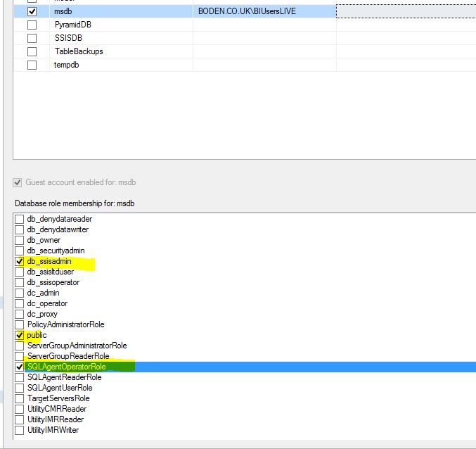The width and height of the screenshot is (476, 449).
Task: Enable the SQLAgentUserRole checkbox
Action: (x=20, y=388)
